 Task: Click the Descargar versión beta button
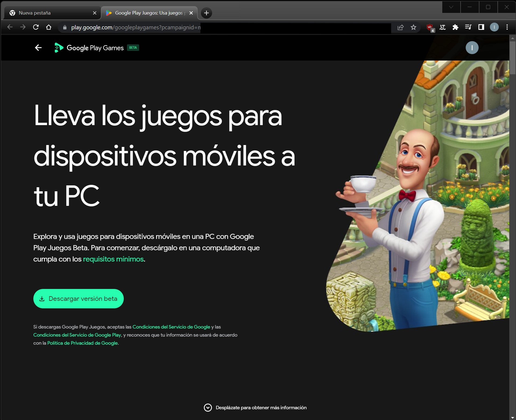(78, 299)
